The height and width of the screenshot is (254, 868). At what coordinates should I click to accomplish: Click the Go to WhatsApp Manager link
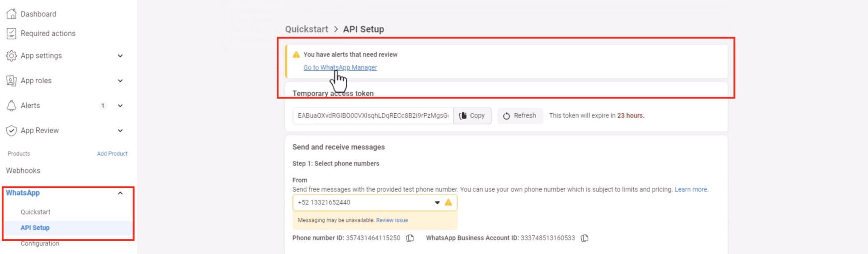click(x=340, y=67)
